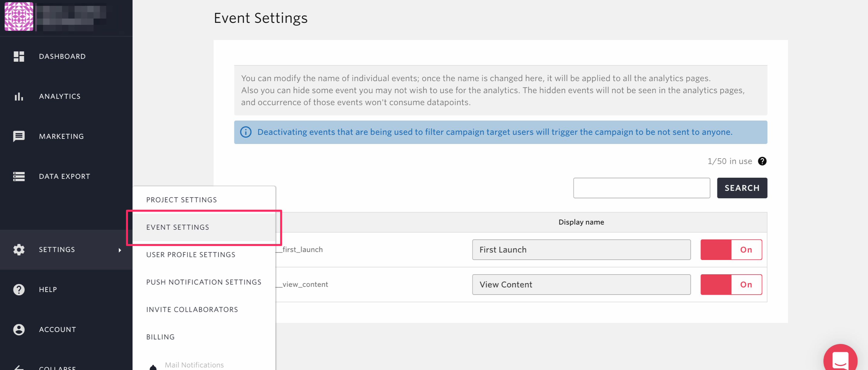Open User Profile Settings
Screen dimensions: 868x370
[191, 255]
